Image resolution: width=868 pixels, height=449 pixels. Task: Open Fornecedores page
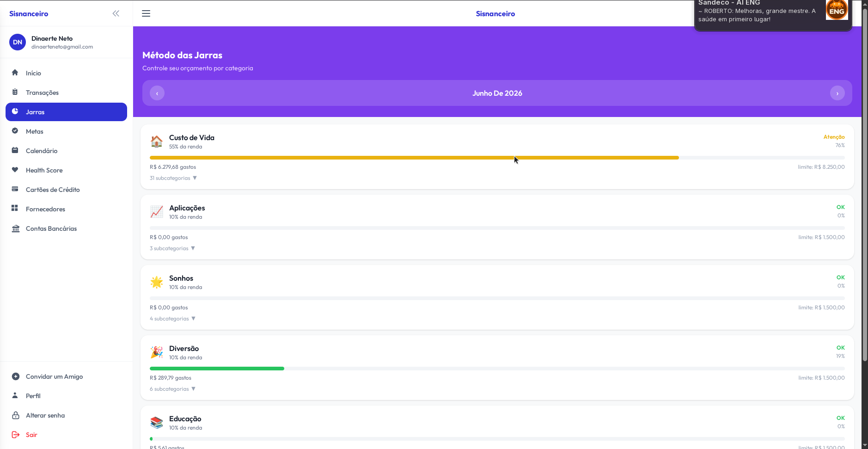[x=66, y=209]
